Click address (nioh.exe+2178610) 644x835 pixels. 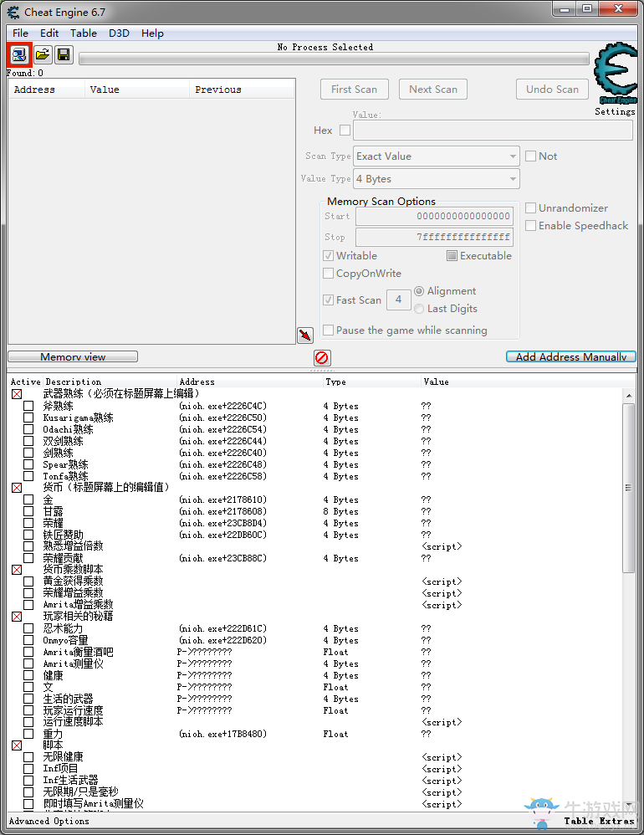pos(223,499)
